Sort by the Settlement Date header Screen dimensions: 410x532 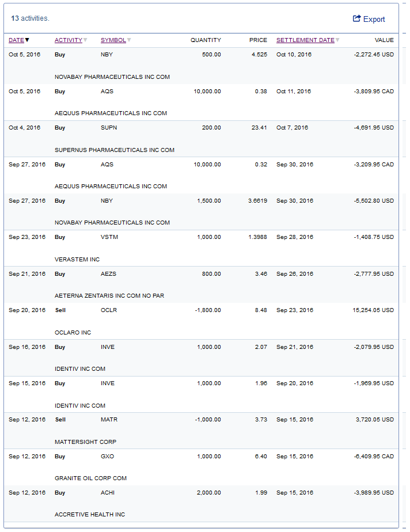305,40
